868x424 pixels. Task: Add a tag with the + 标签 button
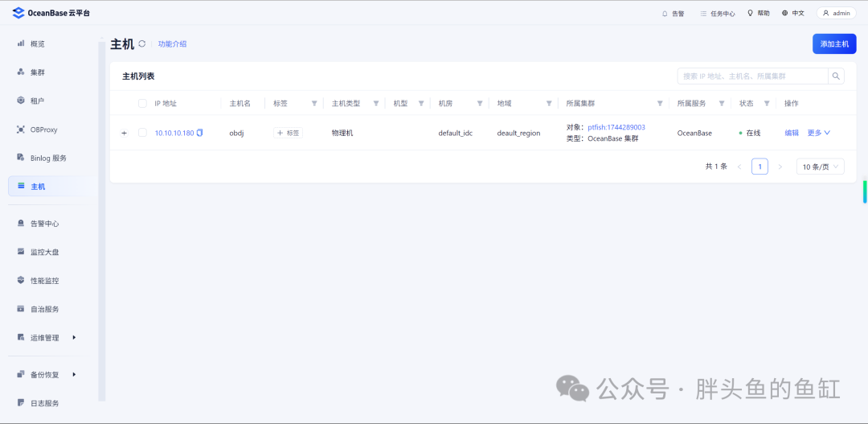288,133
